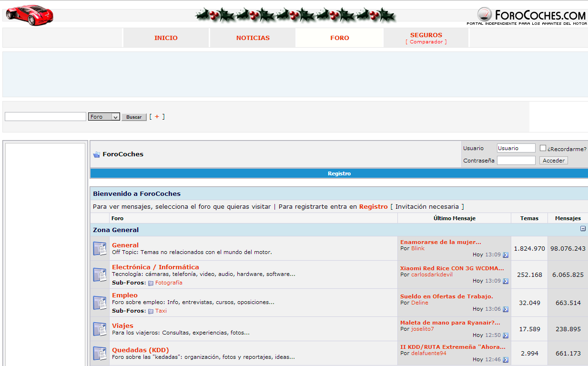This screenshot has width=588, height=366.
Task: Click the ForoCoches folder breadcrumb icon
Action: [x=97, y=154]
